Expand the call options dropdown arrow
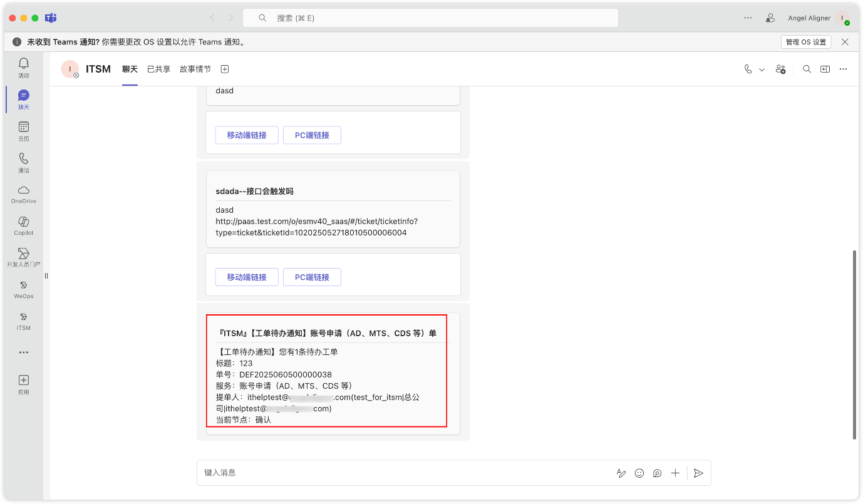This screenshot has width=863, height=504. pos(762,69)
